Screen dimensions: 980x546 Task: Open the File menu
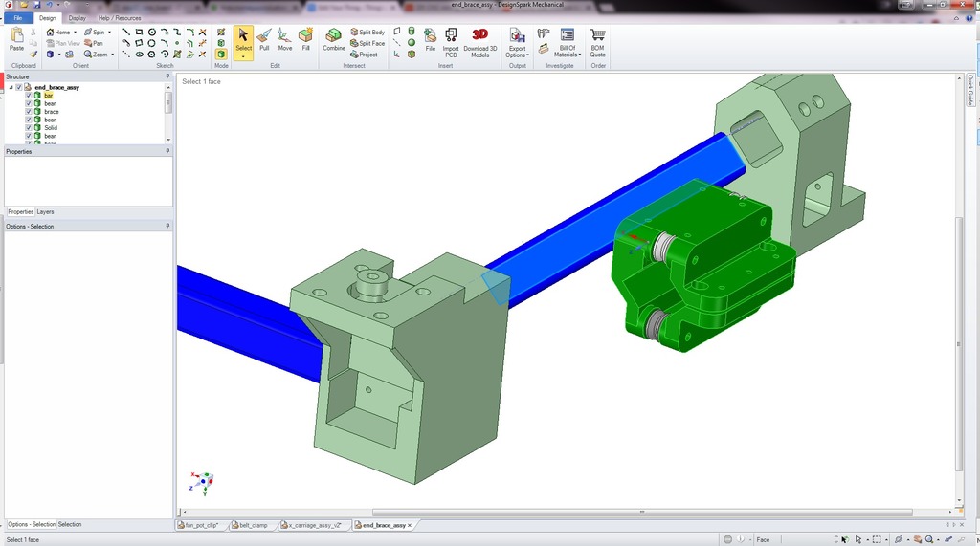pos(17,18)
